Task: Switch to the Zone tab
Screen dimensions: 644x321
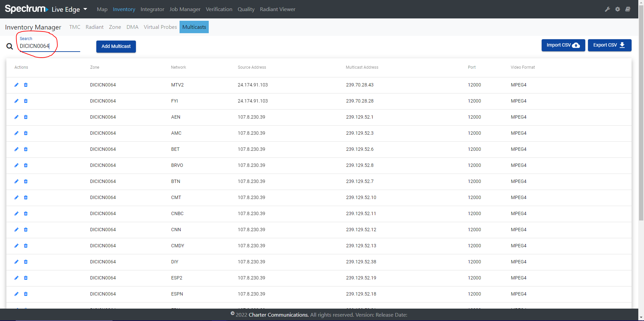Action: 115,27
